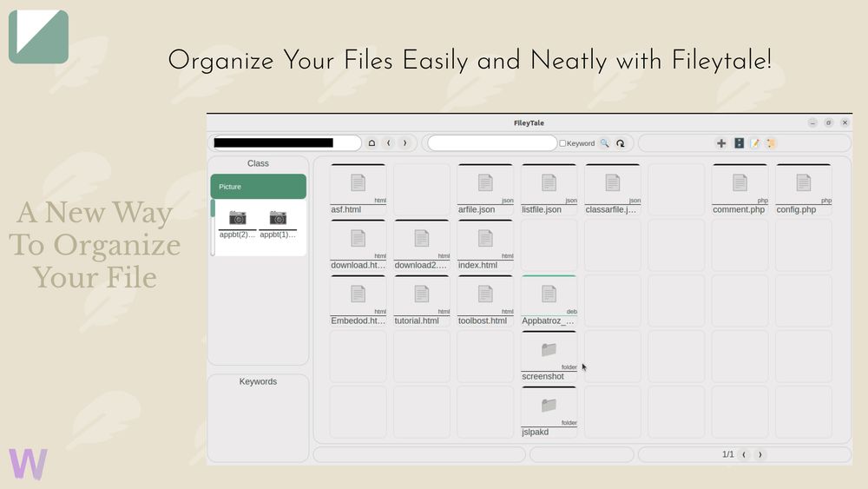The width and height of the screenshot is (868, 489).
Task: Go back with the path bar left arrow
Action: (x=389, y=143)
